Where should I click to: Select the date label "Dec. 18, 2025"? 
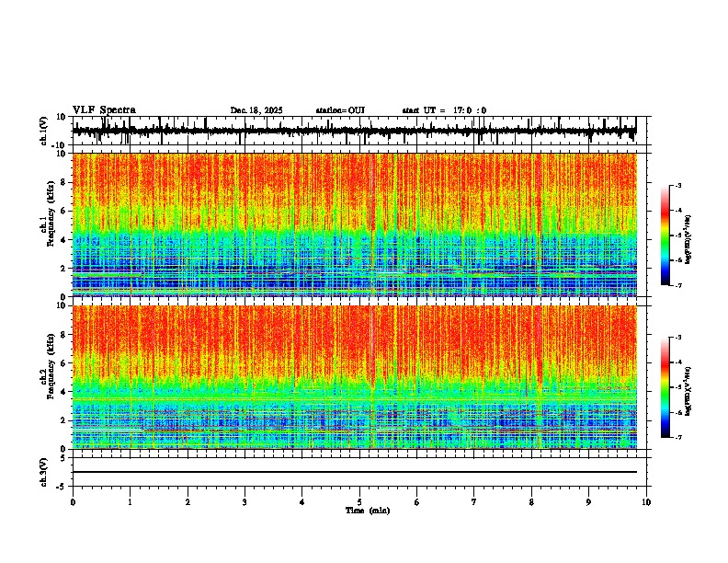pyautogui.click(x=256, y=110)
